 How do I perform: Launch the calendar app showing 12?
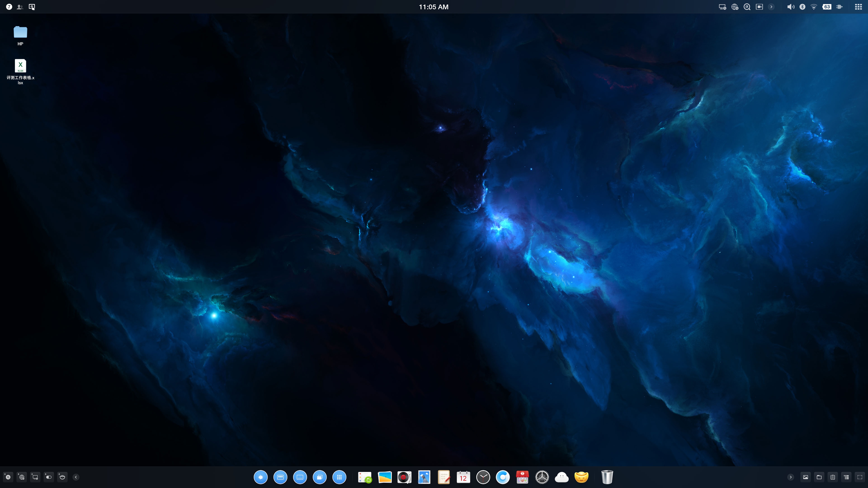[463, 477]
